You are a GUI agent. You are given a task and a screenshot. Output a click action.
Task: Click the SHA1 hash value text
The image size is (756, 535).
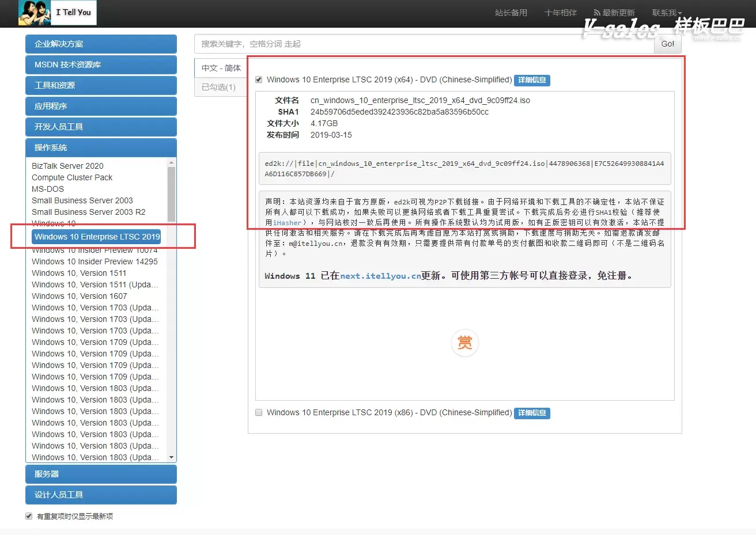pyautogui.click(x=399, y=112)
